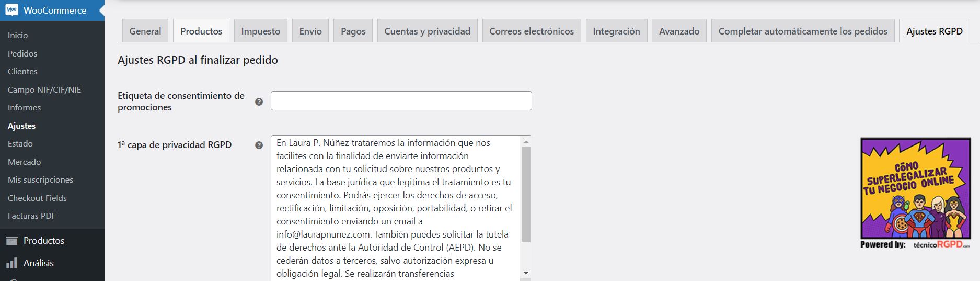This screenshot has height=281, width=980.
Task: Click textarea scrollbar down arrow
Action: 526,273
